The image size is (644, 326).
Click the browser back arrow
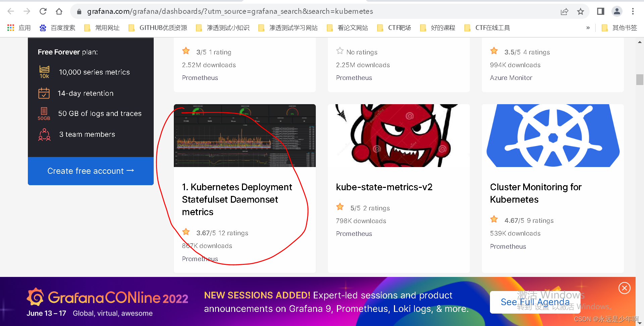coord(11,11)
